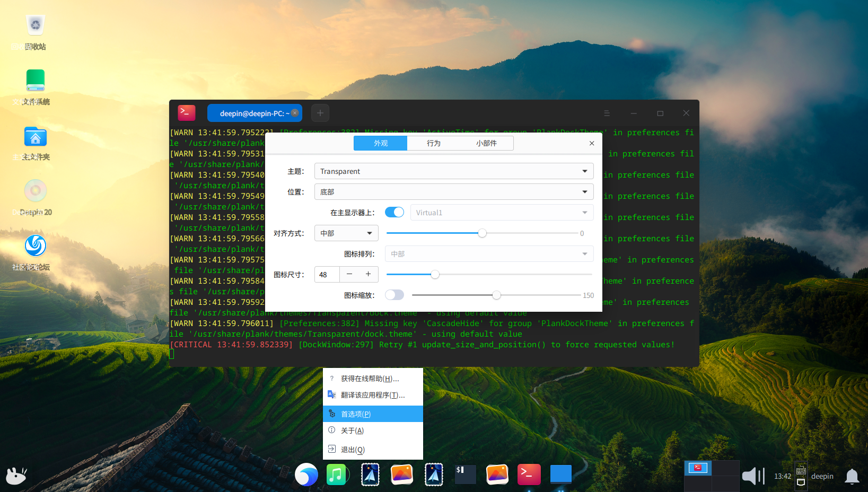The height and width of the screenshot is (492, 868).
Task: Switch to the active workspace thumbnail
Action: click(x=698, y=468)
